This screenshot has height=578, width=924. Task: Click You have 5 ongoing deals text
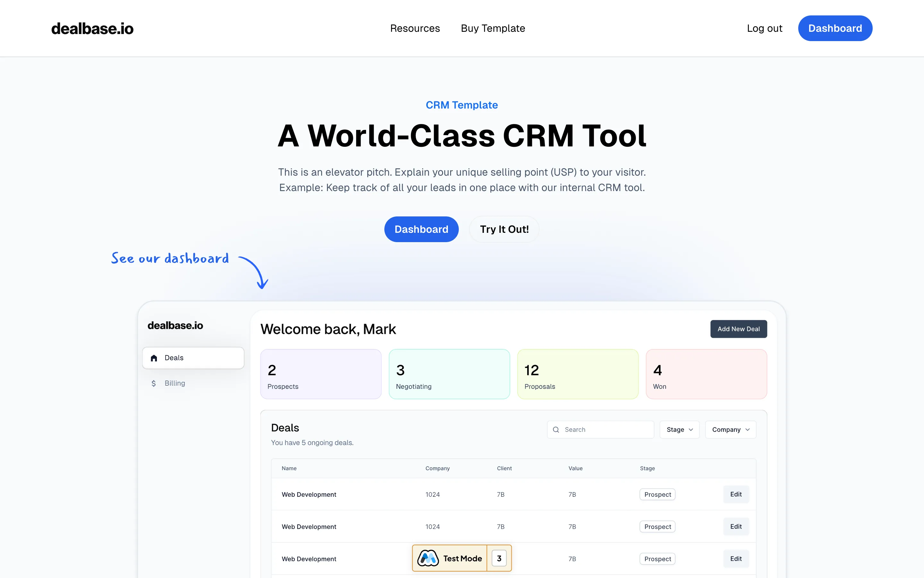click(312, 443)
